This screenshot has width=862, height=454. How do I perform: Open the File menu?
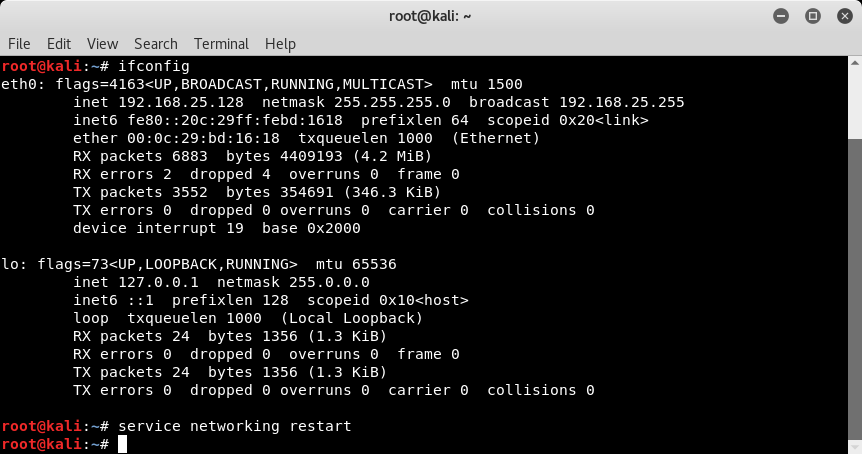[x=19, y=43]
